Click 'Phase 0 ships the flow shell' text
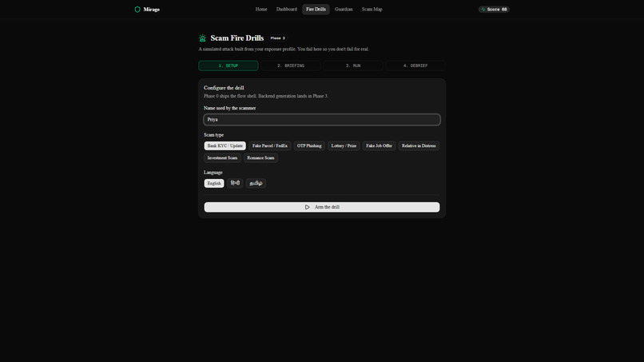The width and height of the screenshot is (644, 362). 266,96
